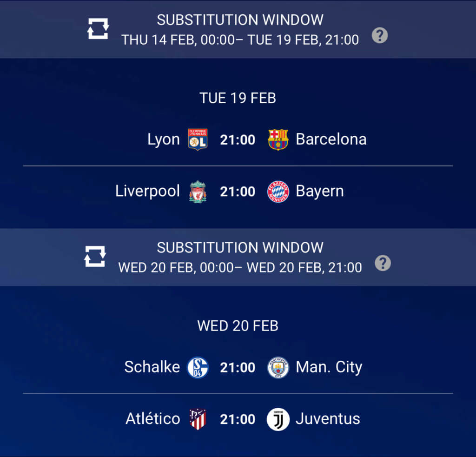Select the Barcelona team name
This screenshot has width=476, height=457.
[331, 139]
